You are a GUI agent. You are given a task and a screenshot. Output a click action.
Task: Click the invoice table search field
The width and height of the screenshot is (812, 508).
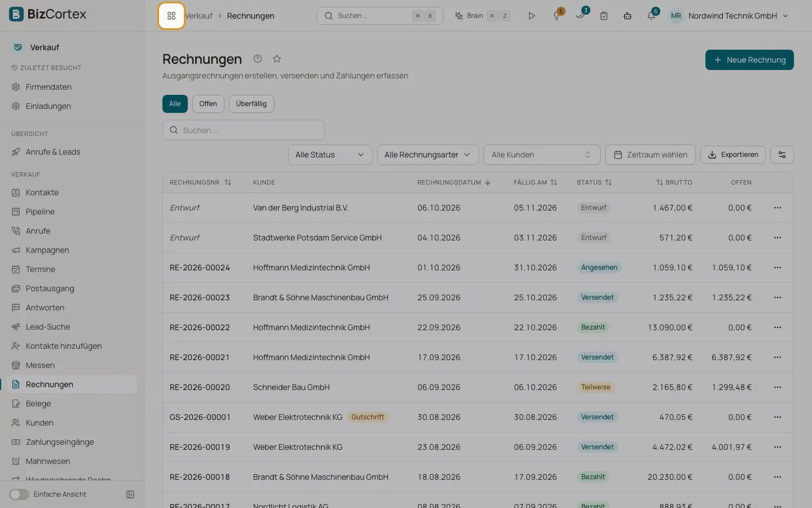244,130
